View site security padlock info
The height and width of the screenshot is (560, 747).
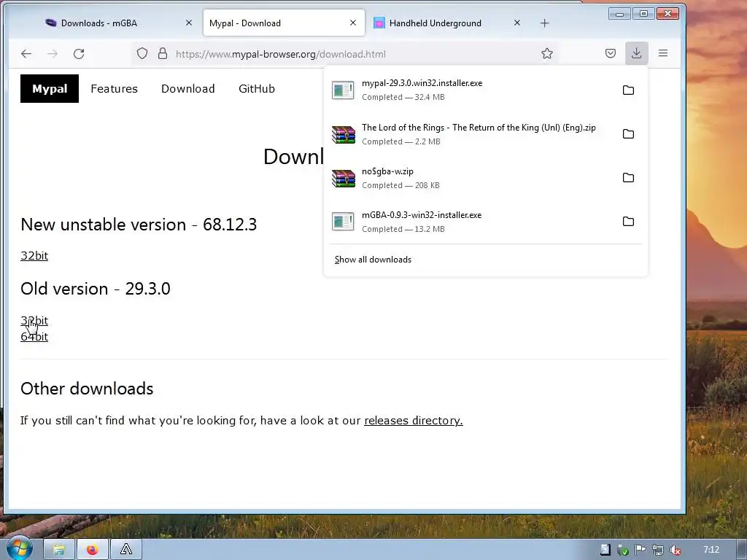click(x=163, y=53)
